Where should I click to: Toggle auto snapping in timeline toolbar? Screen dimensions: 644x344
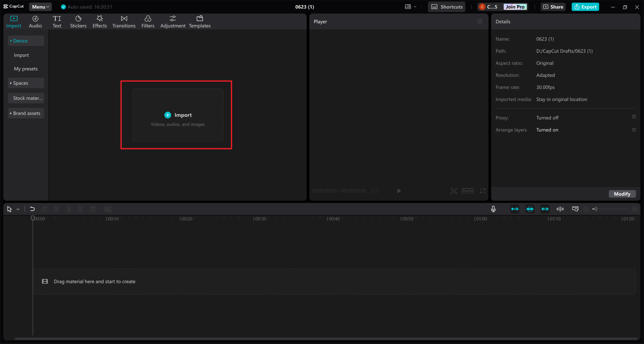tap(530, 209)
